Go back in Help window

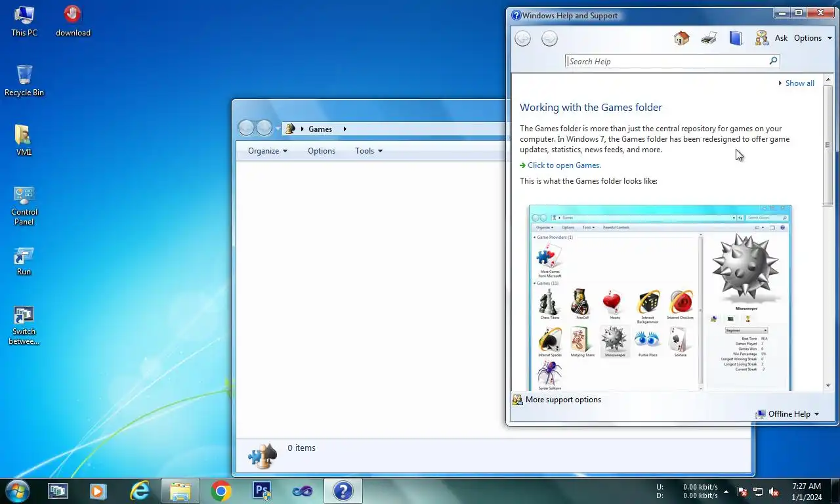[x=522, y=39]
